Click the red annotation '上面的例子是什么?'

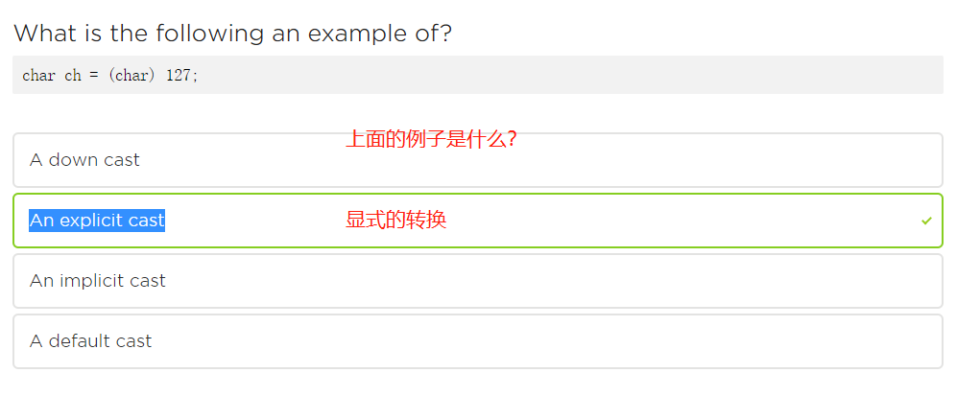point(432,140)
